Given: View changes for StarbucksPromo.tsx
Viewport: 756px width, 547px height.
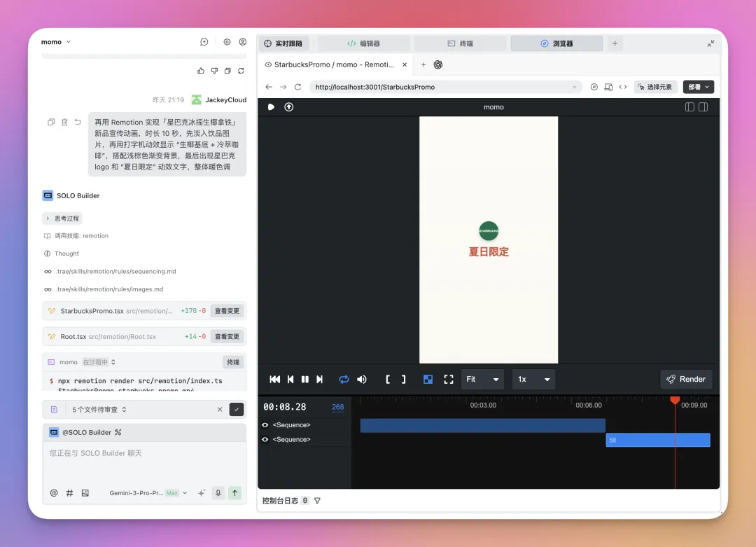Looking at the screenshot, I should 227,311.
